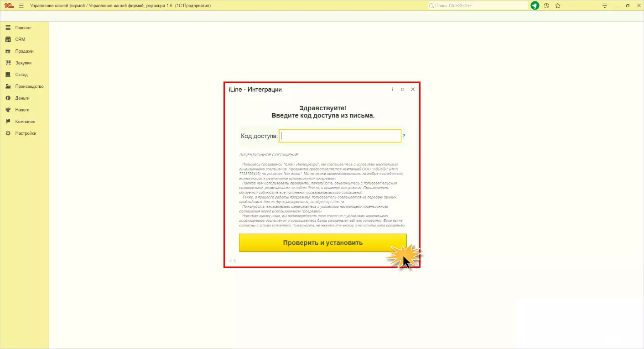Maximize the iLine - Интеграции dialog
The image size is (644, 349).
pos(403,89)
